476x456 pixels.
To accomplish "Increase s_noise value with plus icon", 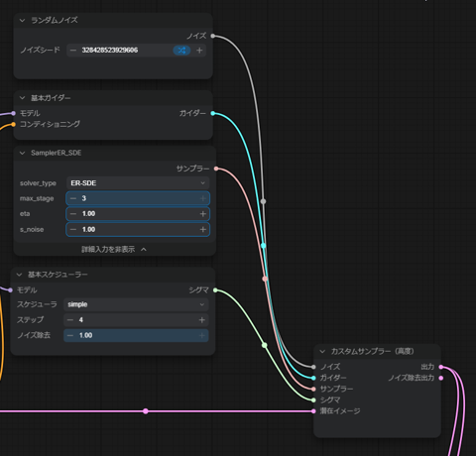I will tap(203, 229).
